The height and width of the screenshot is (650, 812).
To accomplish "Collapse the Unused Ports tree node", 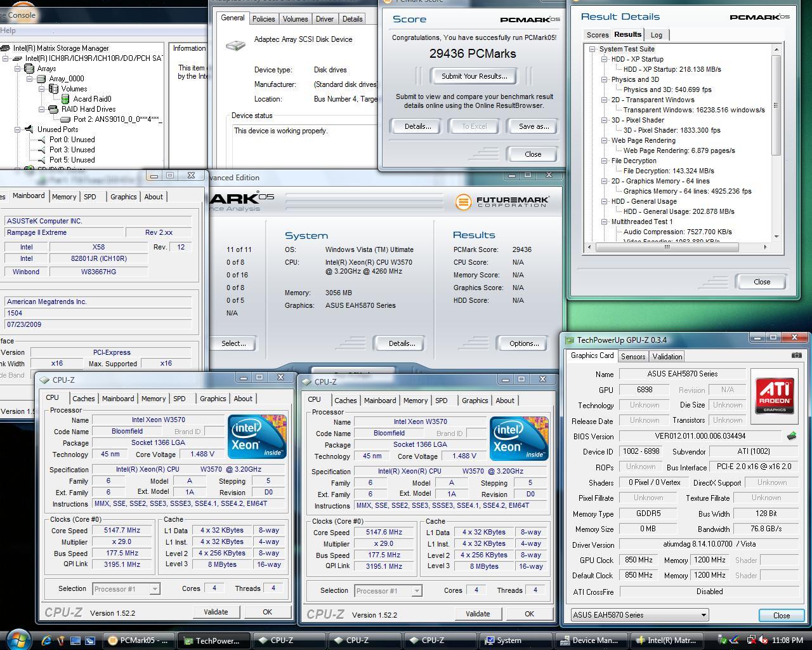I will (18, 129).
